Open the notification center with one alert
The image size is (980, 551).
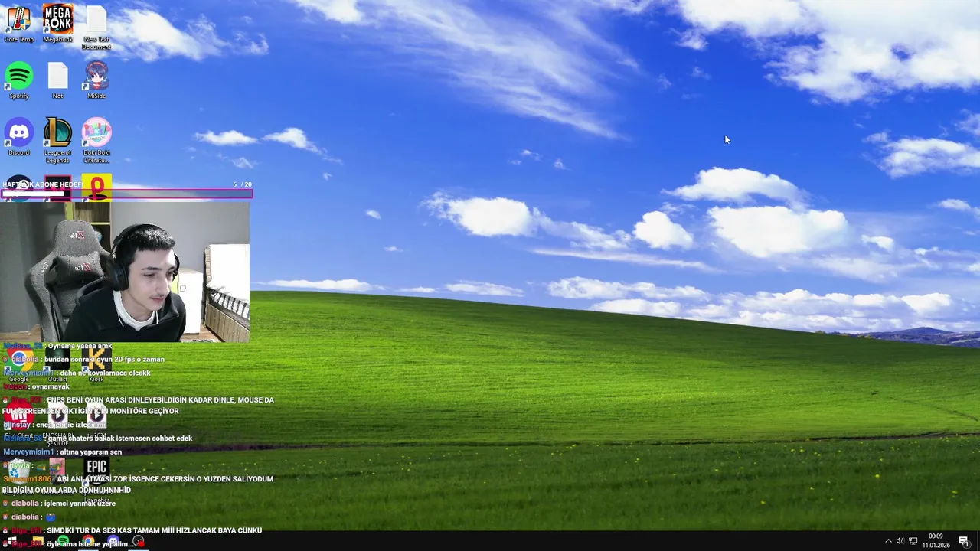[964, 542]
